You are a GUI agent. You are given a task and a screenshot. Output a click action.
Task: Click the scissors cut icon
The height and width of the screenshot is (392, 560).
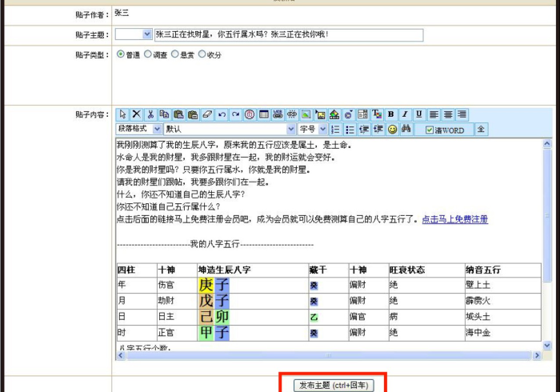(150, 114)
